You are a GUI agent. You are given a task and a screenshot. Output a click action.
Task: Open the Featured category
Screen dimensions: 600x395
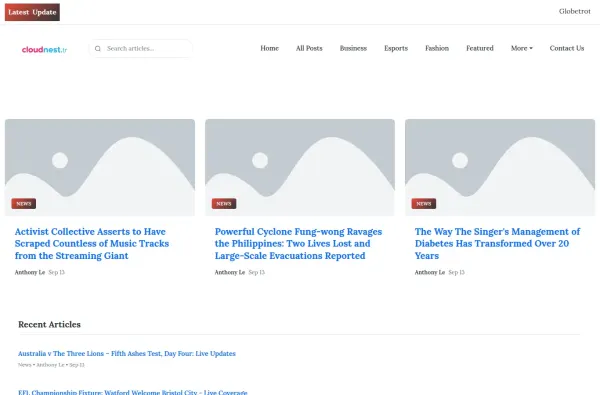480,48
